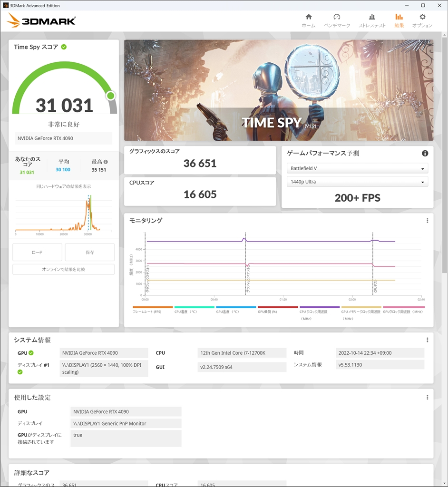Click the CPUスコア value 16 605
This screenshot has height=487, width=448.
200,195
